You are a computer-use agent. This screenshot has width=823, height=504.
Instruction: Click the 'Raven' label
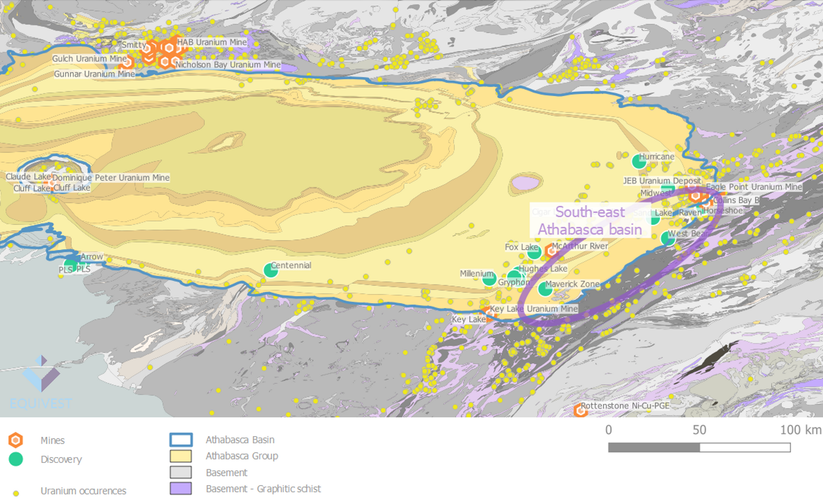click(x=690, y=213)
